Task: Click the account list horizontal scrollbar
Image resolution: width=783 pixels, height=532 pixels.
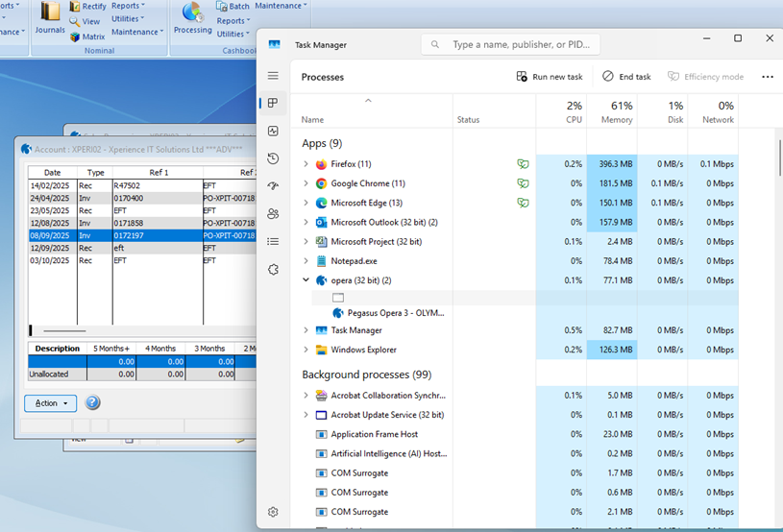Action: click(x=64, y=331)
